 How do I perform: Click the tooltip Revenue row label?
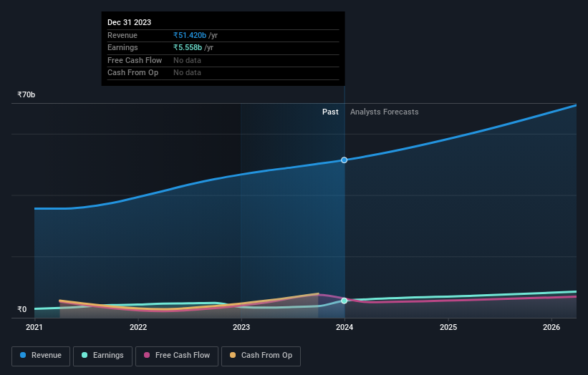point(122,35)
